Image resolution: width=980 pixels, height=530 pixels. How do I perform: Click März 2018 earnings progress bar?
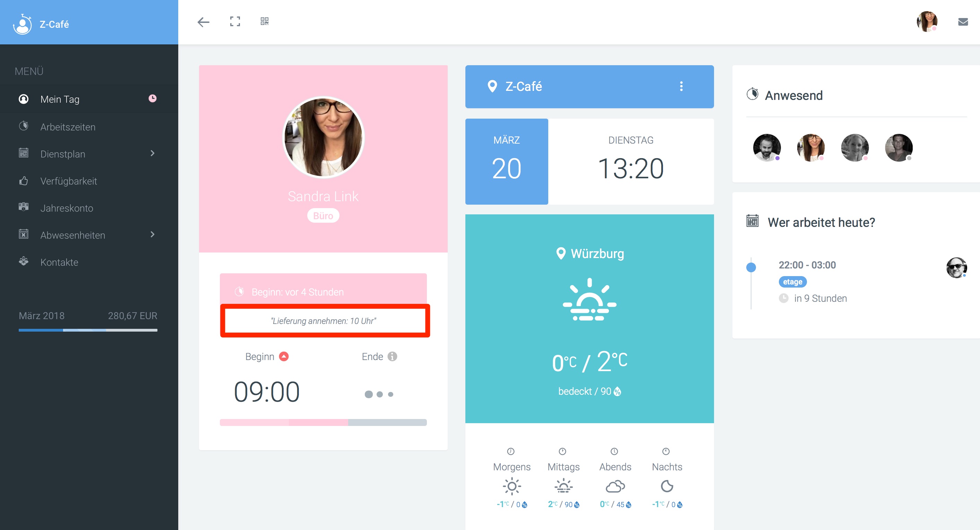88,330
